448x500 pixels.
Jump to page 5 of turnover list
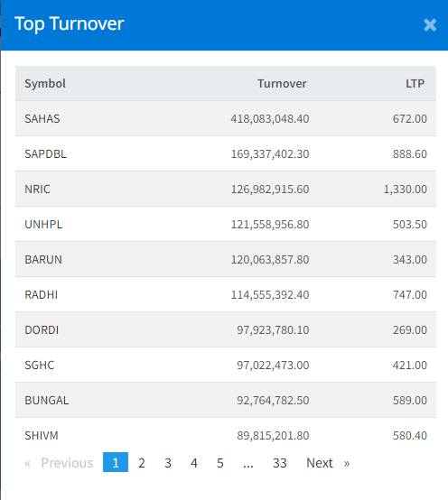pos(220,463)
